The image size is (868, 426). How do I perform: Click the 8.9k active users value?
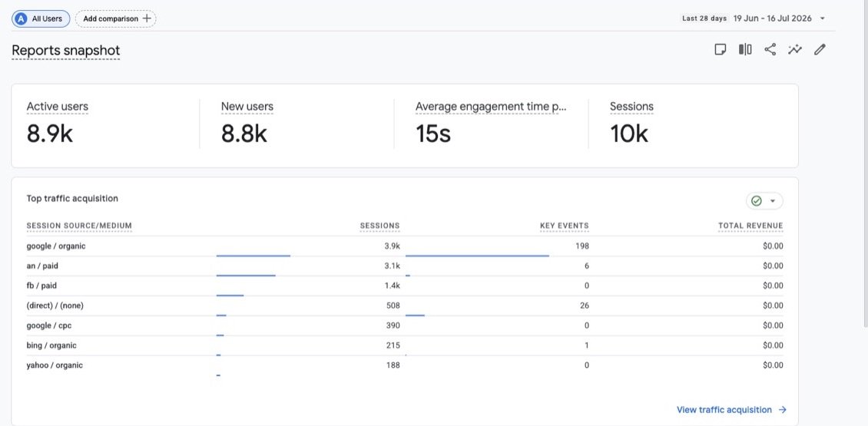click(50, 134)
